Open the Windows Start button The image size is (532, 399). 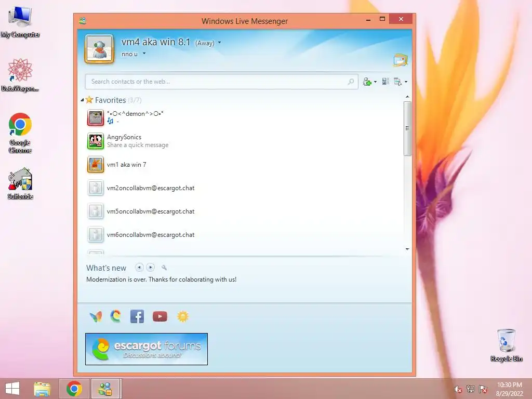click(x=12, y=389)
